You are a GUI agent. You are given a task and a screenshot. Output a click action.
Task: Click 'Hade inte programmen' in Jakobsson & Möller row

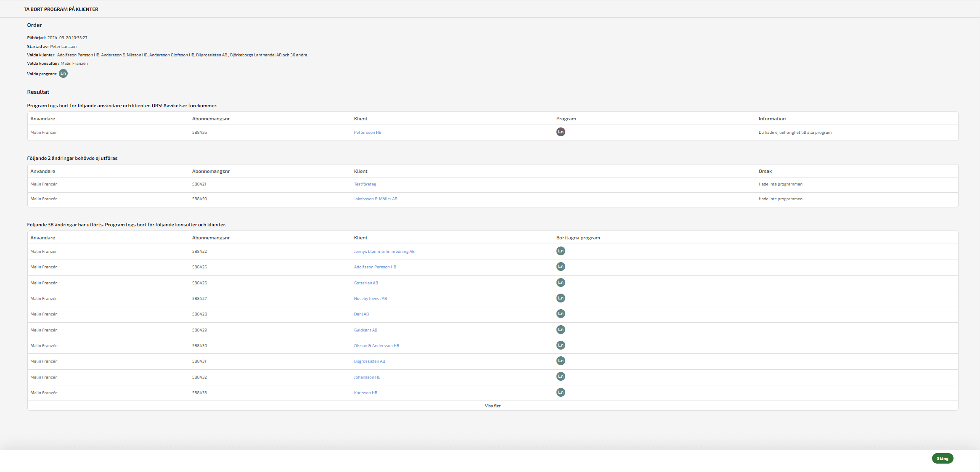point(780,199)
